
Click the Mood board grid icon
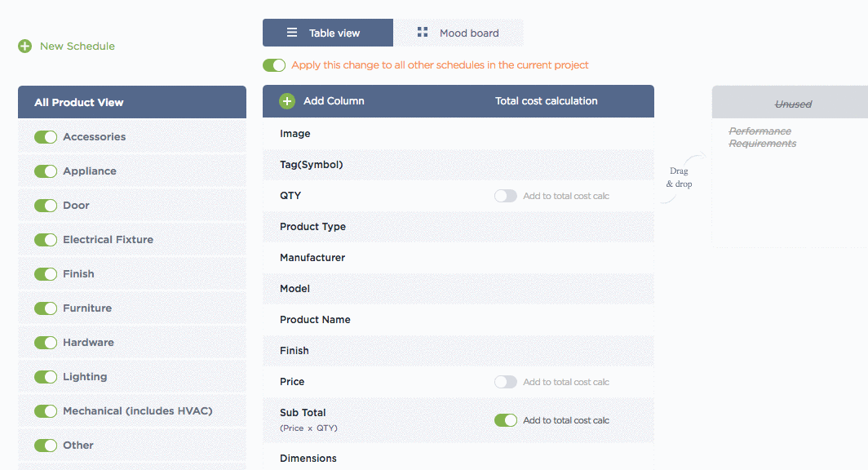pyautogui.click(x=423, y=32)
